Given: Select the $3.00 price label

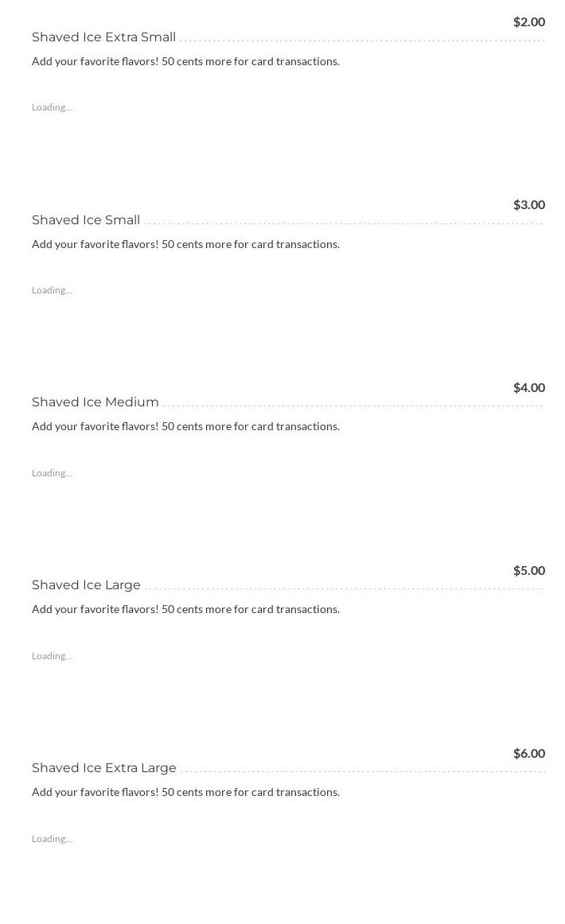Looking at the screenshot, I should coord(528,204).
